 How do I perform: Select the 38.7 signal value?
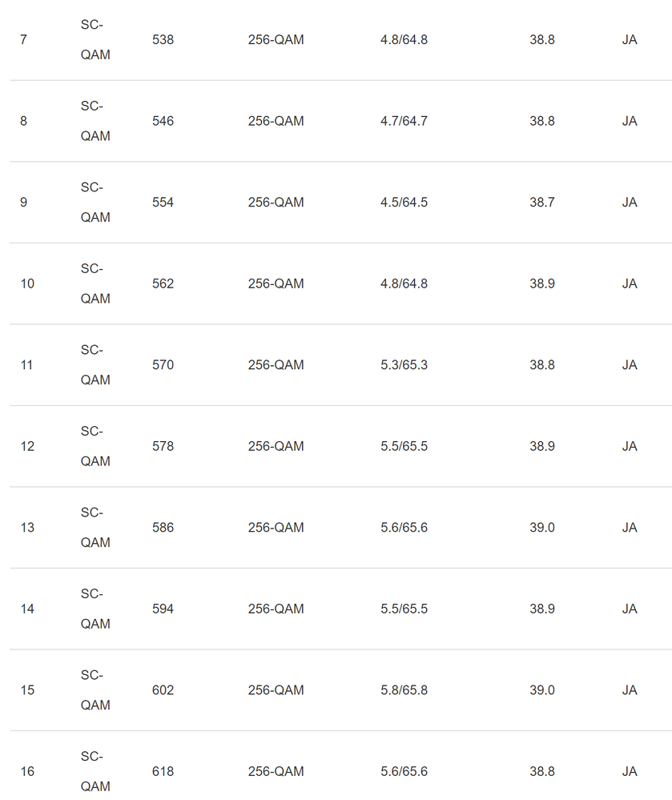(541, 202)
